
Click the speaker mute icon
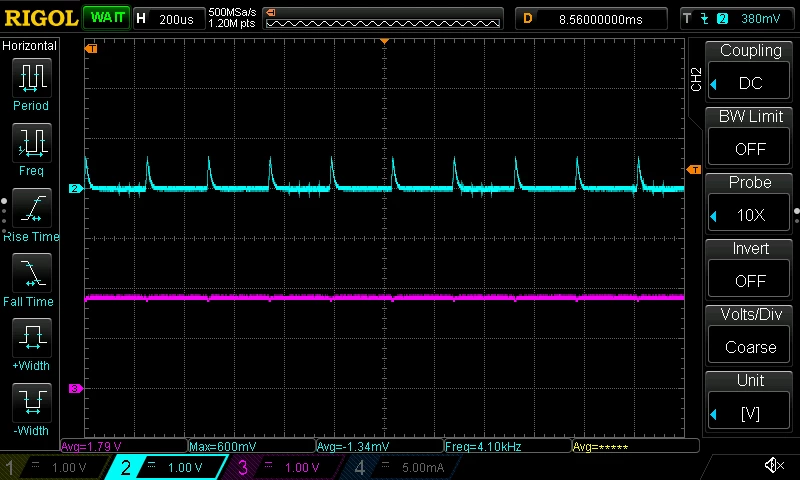click(774, 465)
